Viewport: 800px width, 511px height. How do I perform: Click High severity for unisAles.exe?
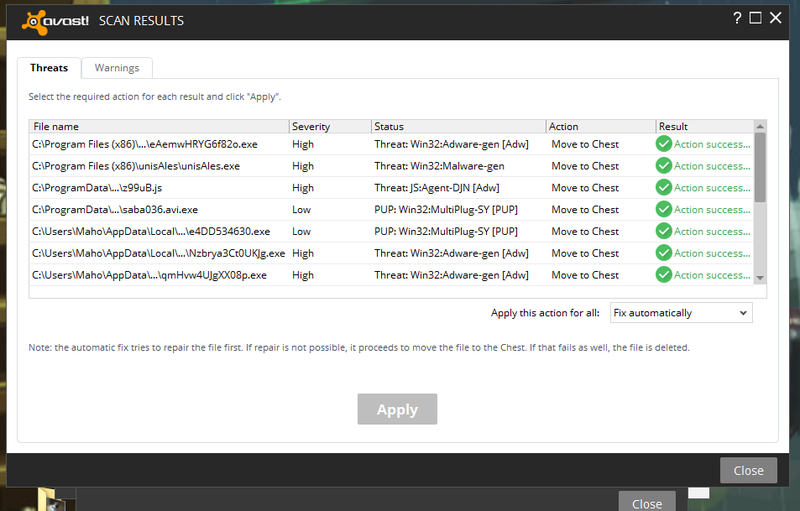pos(303,166)
